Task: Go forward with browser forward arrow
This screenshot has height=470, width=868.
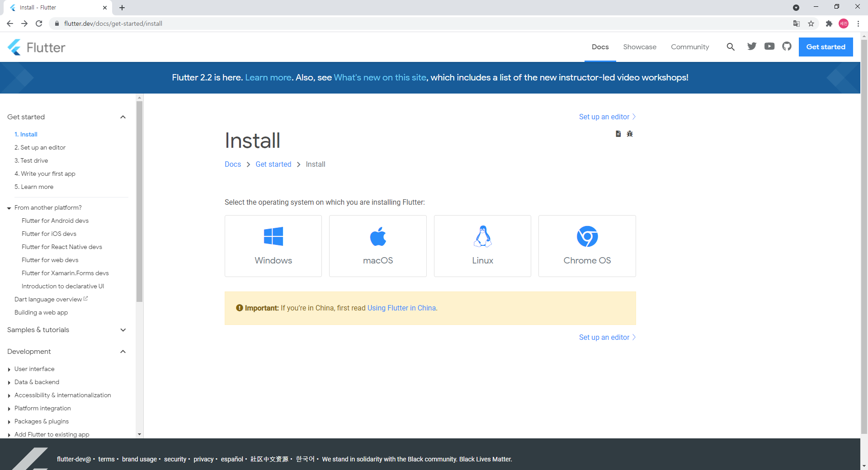Action: coord(24,23)
